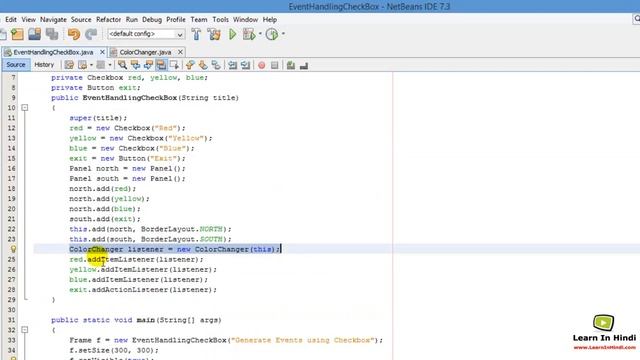This screenshot has height=360, width=640.
Task: Click Find Previous Occurrence icon
Action: pyautogui.click(x=135, y=65)
